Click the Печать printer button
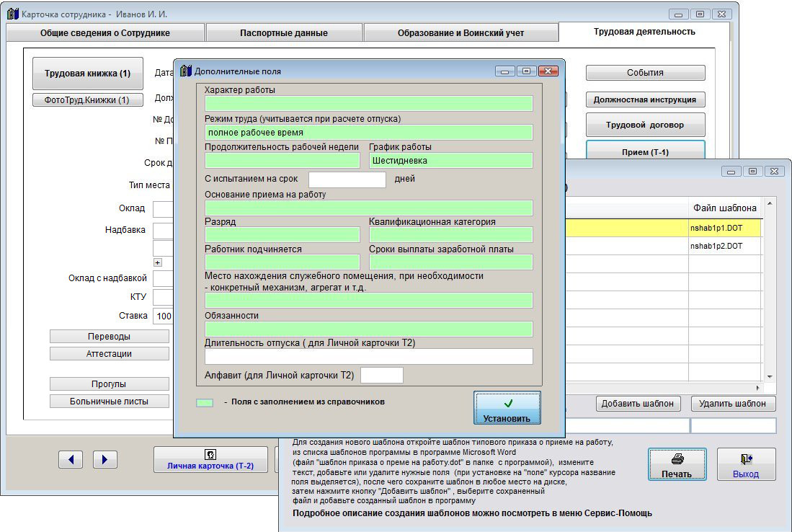Screen dimensions: 792x532 pos(677,465)
